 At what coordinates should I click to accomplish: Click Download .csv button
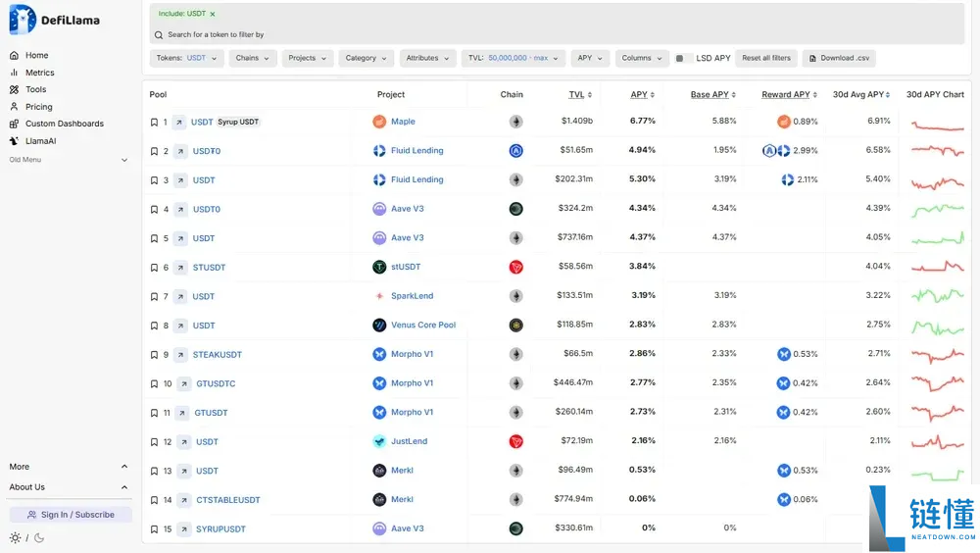point(840,58)
